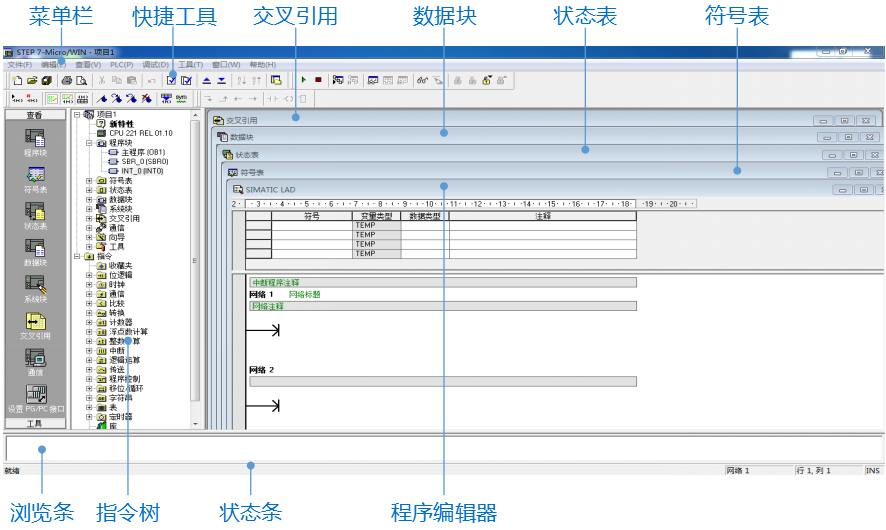
Task: Click the Compile All toolbar icon
Action: (186, 80)
